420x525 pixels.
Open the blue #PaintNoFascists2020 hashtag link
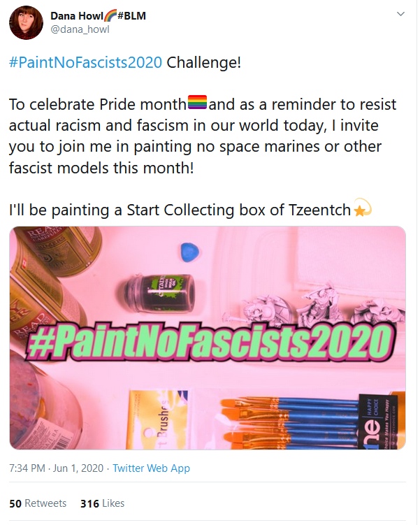[86, 62]
